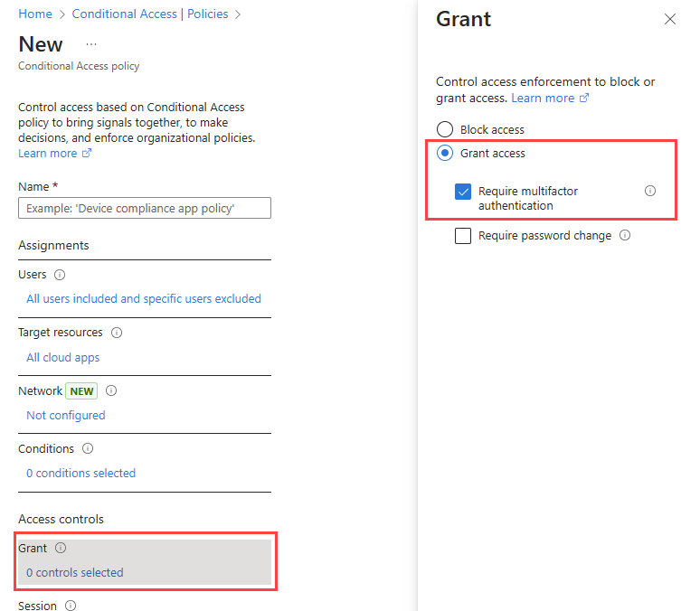This screenshot has width=700, height=611.
Task: Click the info icon next to Conditions
Action: pos(88,448)
